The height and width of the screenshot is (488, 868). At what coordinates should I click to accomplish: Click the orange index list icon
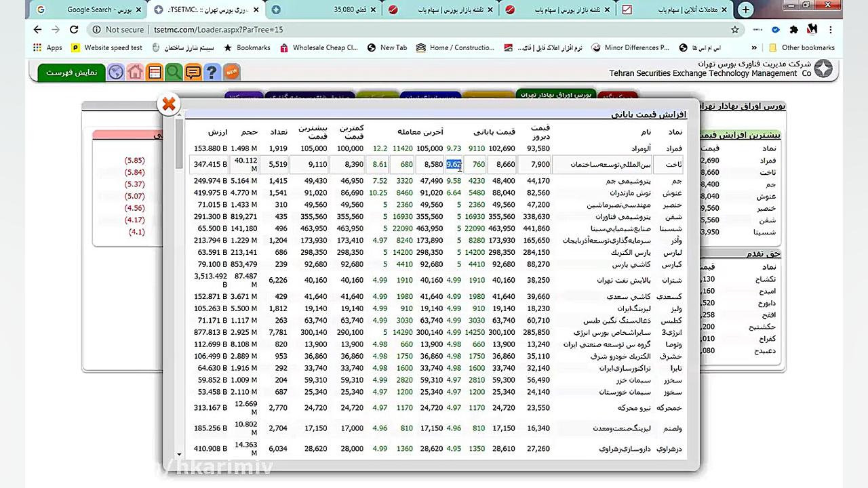[154, 72]
